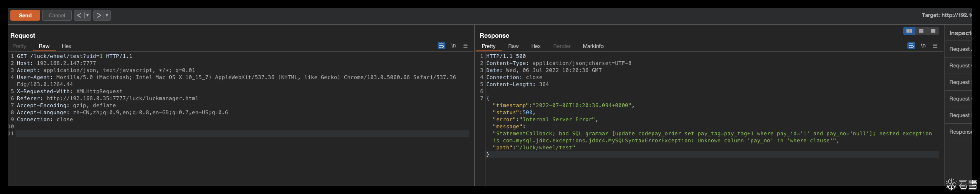Toggle word wrap icon in Response panel

[x=911, y=46]
